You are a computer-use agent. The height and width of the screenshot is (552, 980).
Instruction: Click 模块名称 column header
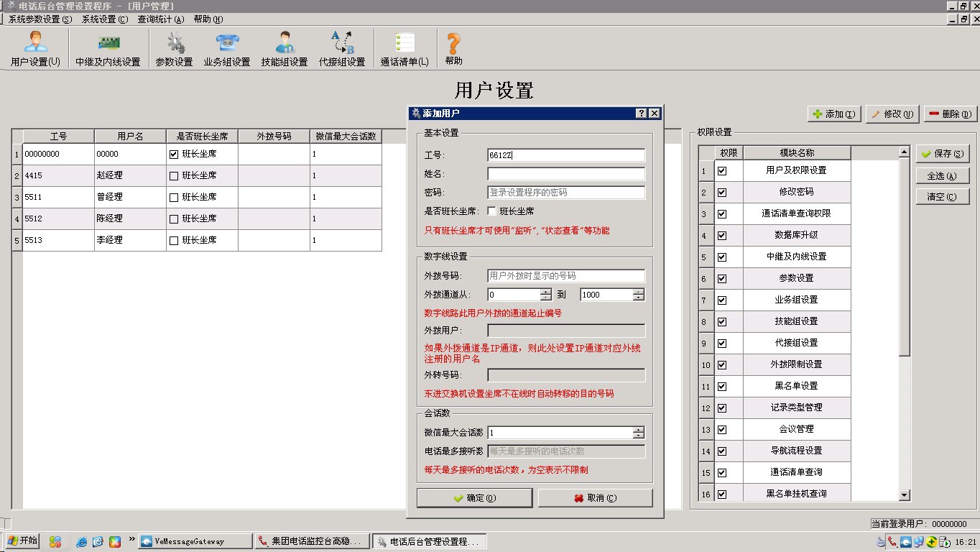click(x=797, y=152)
